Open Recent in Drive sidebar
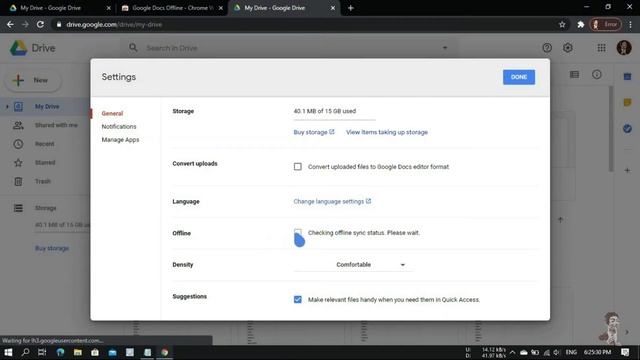Screen dimensions: 640x360 [45, 144]
